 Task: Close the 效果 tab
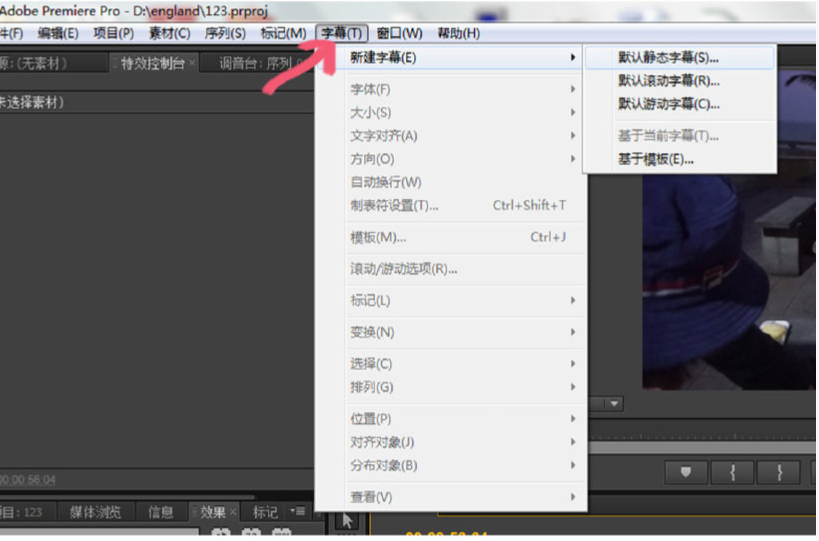(233, 512)
